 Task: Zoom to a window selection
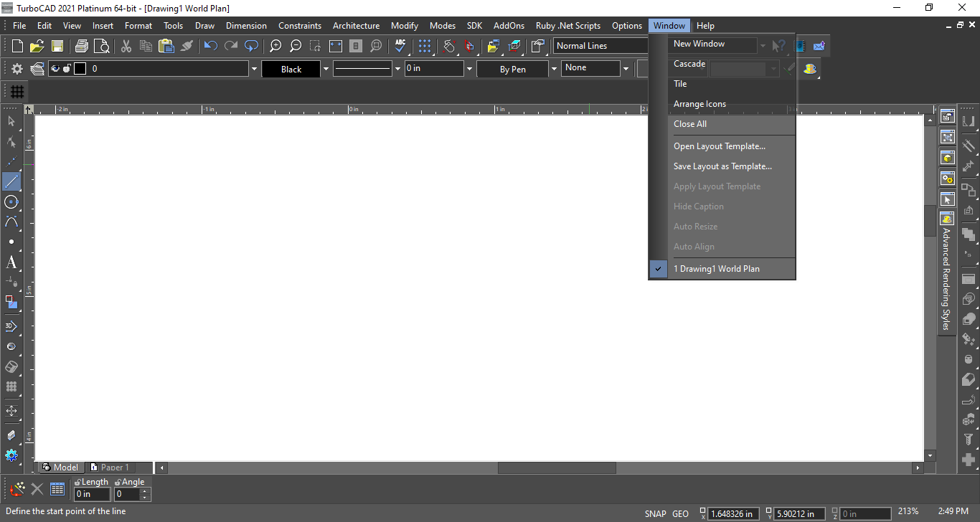316,46
